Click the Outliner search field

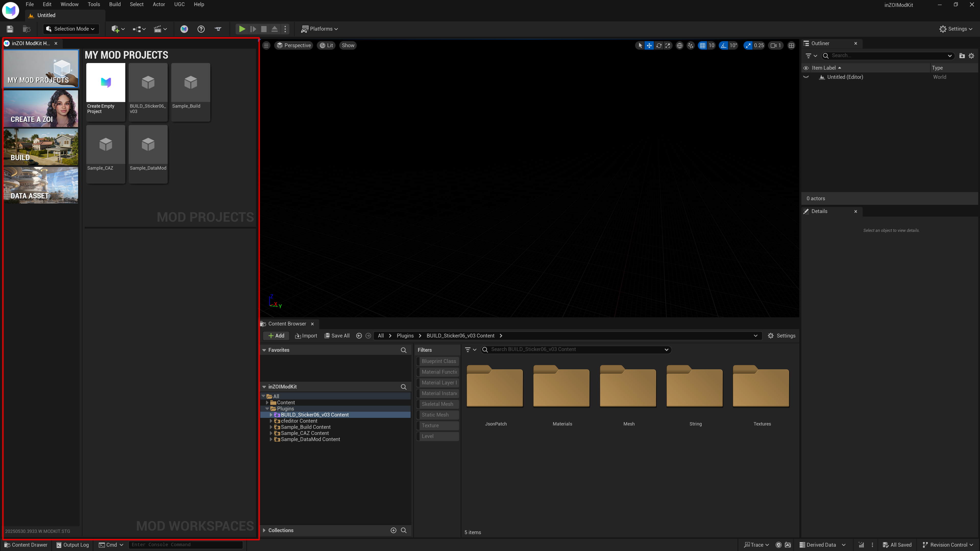[x=888, y=56]
